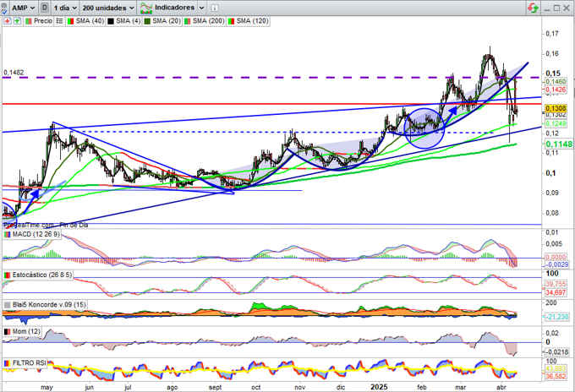Image resolution: width=575 pixels, height=392 pixels.
Task: Click the abr label on time axis
Action: click(501, 387)
